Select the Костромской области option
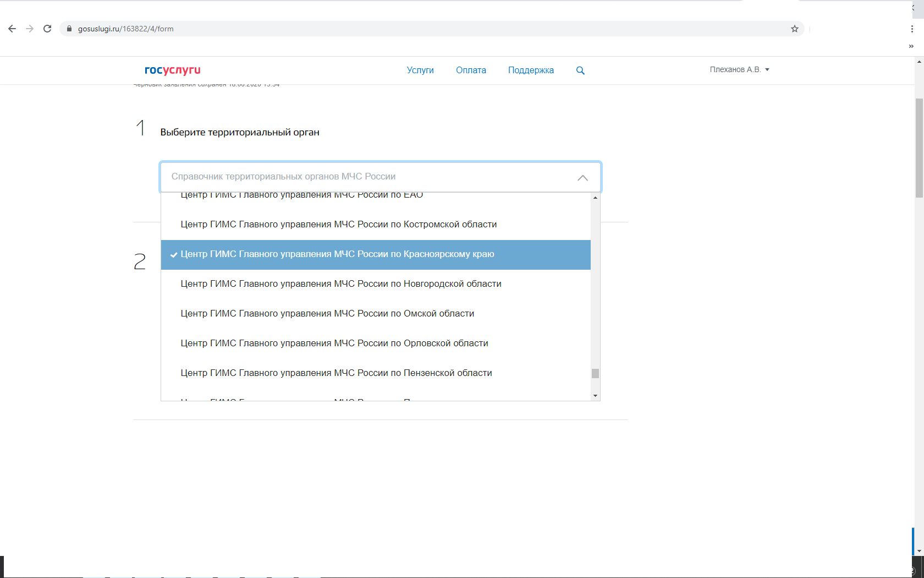Image resolution: width=924 pixels, height=578 pixels. (376, 225)
